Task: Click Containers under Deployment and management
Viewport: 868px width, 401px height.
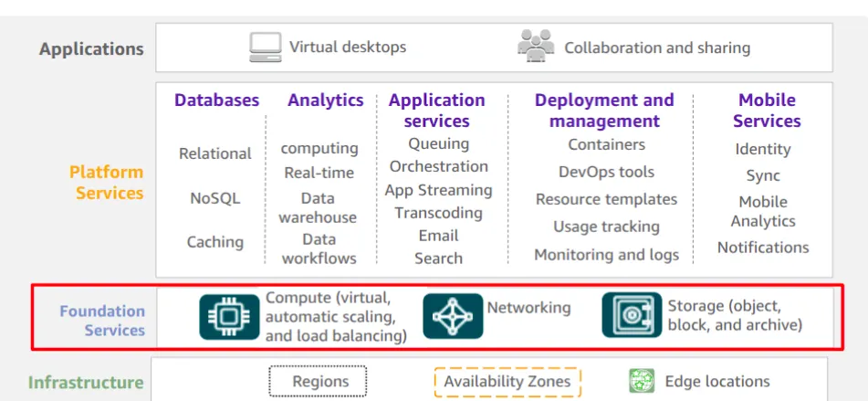Action: (x=607, y=144)
